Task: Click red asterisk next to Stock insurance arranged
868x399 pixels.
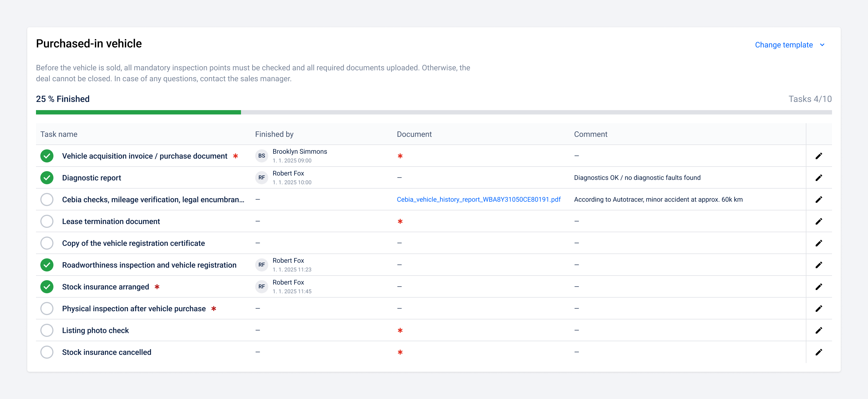Action: pos(157,286)
